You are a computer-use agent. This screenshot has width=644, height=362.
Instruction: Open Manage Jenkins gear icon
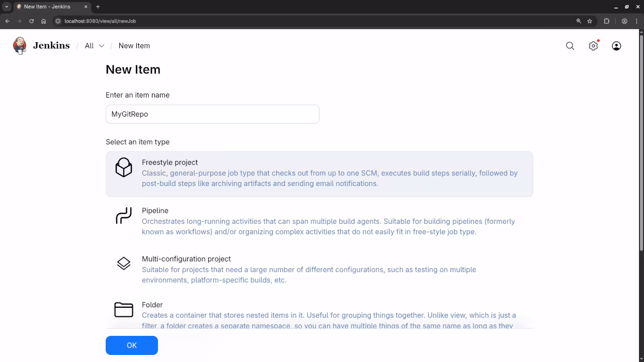tap(593, 46)
